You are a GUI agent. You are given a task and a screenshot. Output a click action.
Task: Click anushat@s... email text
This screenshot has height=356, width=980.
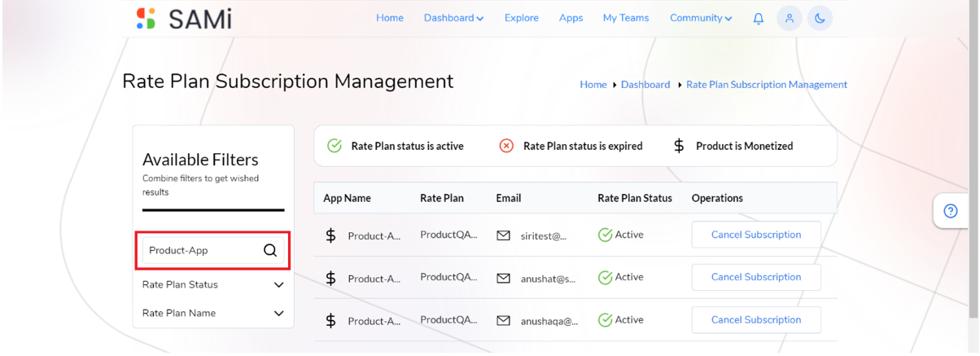(x=549, y=279)
